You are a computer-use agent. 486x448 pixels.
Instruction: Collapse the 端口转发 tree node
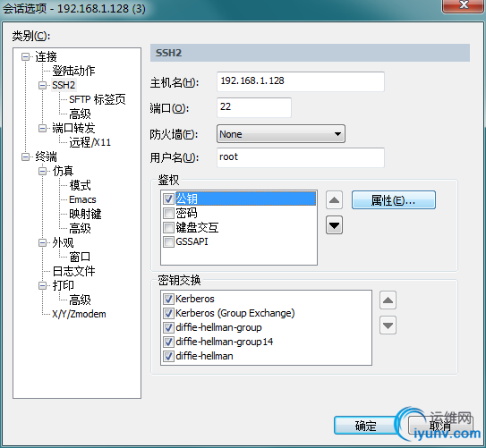[x=42, y=128]
